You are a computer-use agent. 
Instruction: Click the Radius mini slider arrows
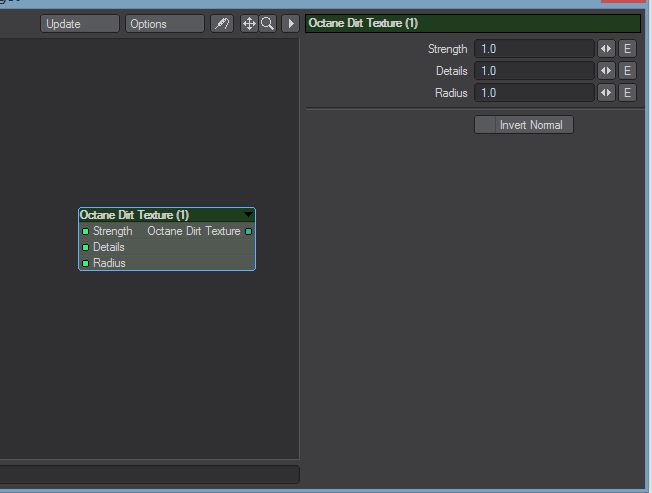coord(606,93)
